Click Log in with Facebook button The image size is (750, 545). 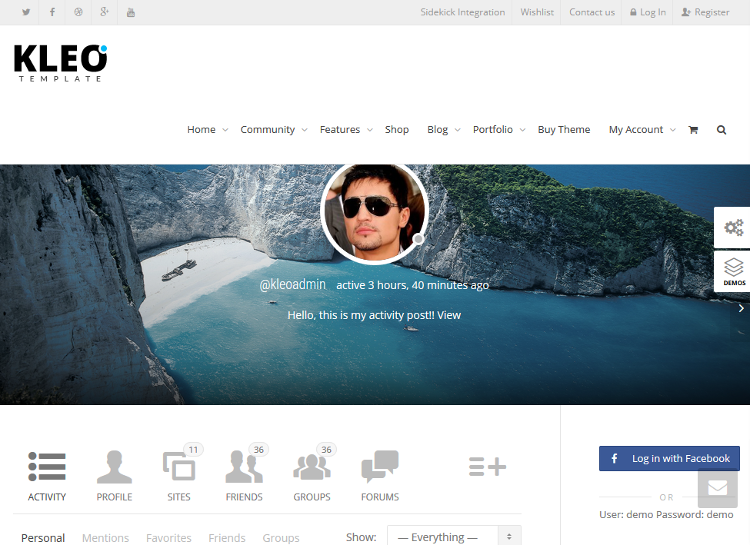(x=669, y=458)
